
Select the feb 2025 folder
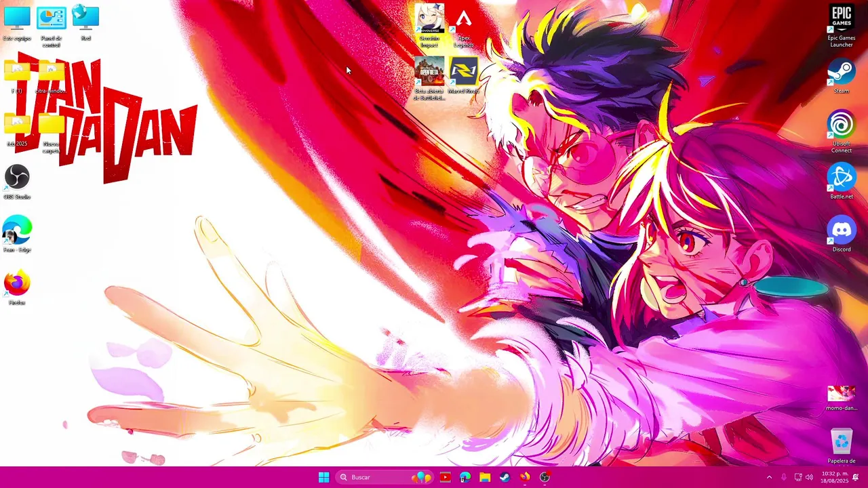click(x=17, y=129)
